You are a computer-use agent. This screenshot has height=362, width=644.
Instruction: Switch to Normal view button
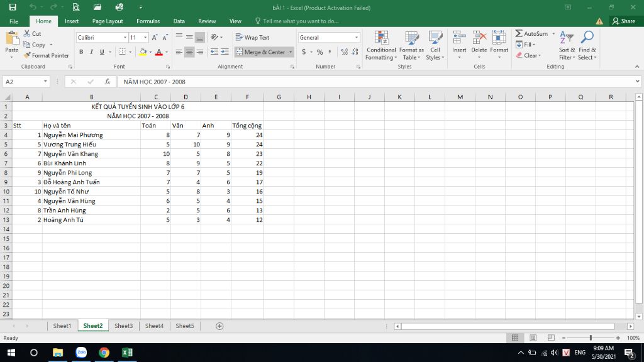[514, 337]
